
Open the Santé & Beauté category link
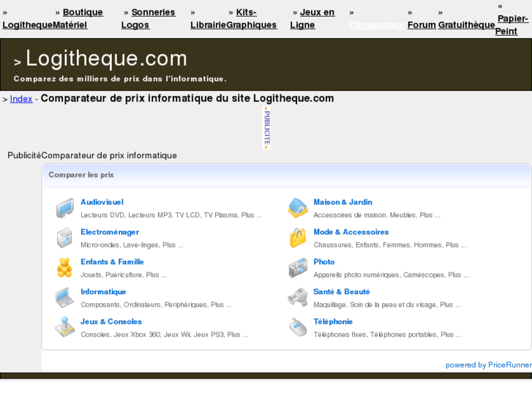tap(342, 291)
